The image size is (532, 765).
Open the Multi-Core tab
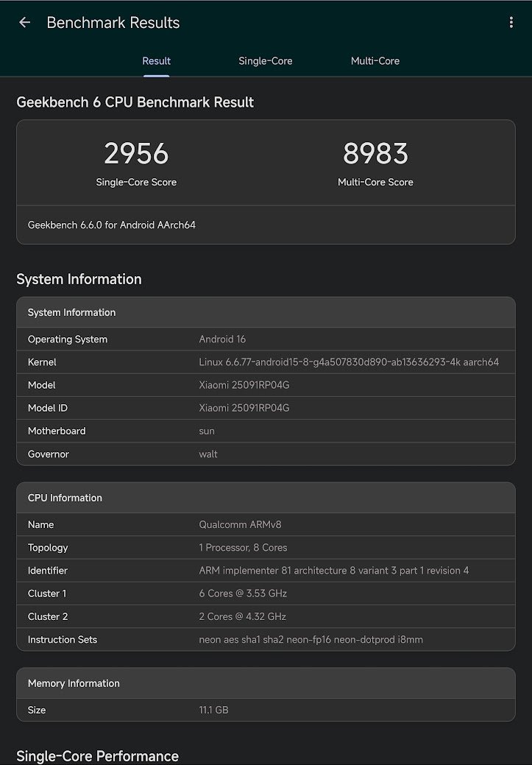(375, 61)
